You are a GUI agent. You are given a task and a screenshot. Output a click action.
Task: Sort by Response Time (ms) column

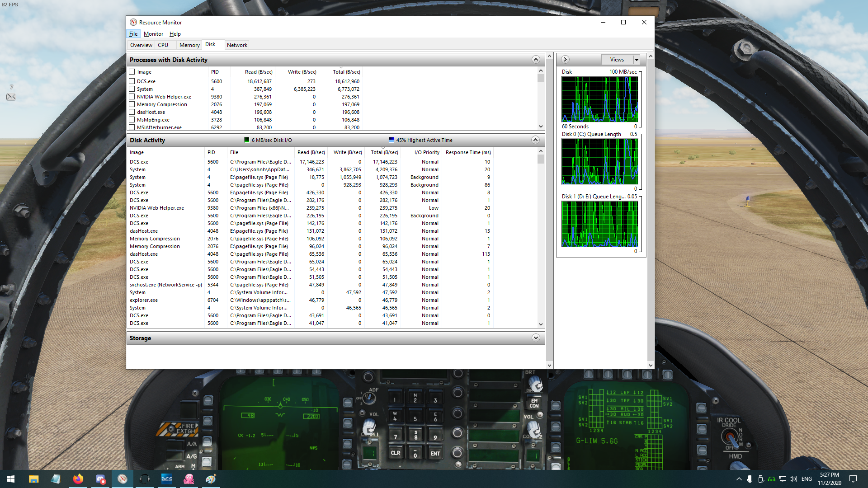[x=468, y=152]
